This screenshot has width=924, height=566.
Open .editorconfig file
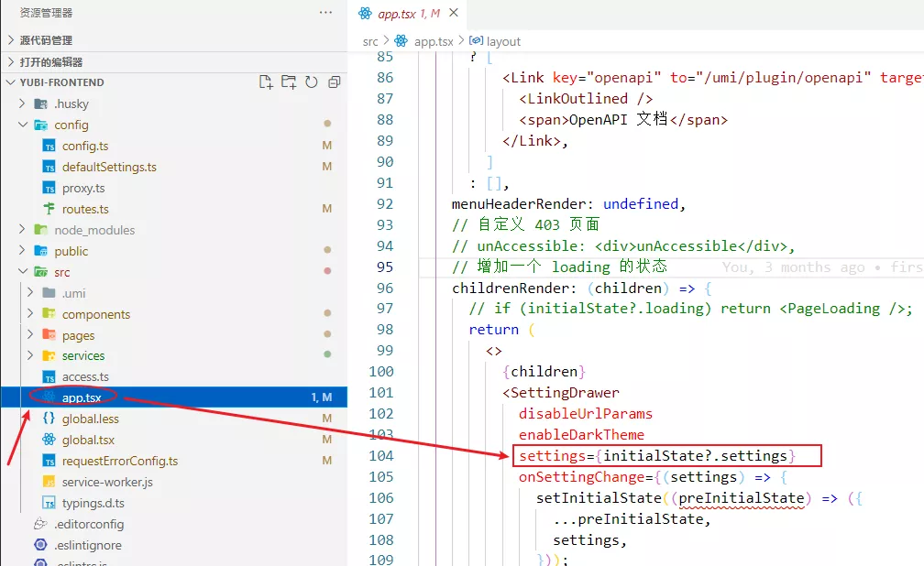point(89,524)
